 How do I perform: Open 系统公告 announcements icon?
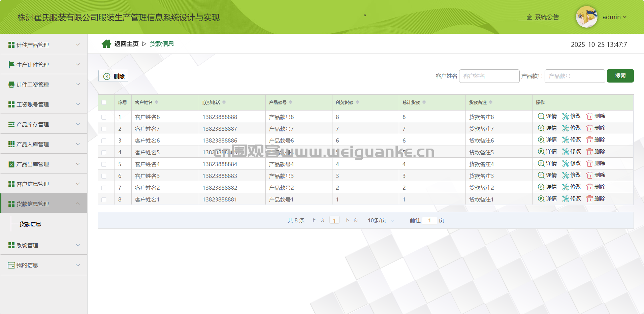pyautogui.click(x=529, y=17)
